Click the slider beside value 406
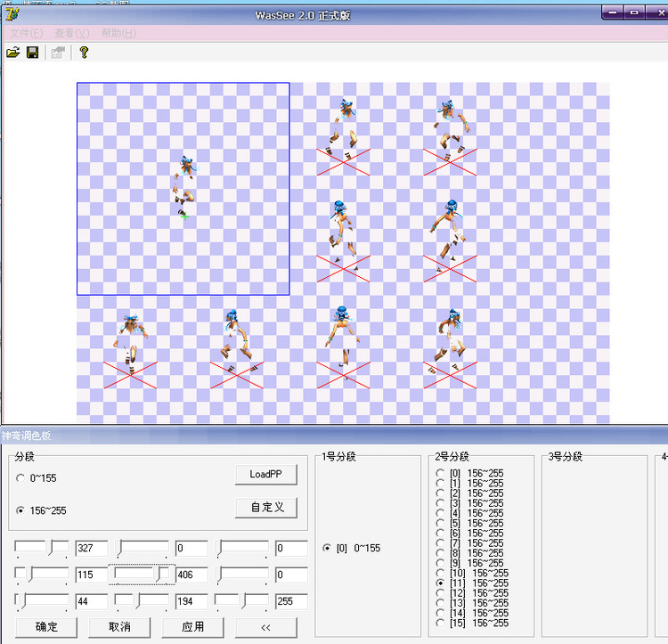 coord(142,575)
